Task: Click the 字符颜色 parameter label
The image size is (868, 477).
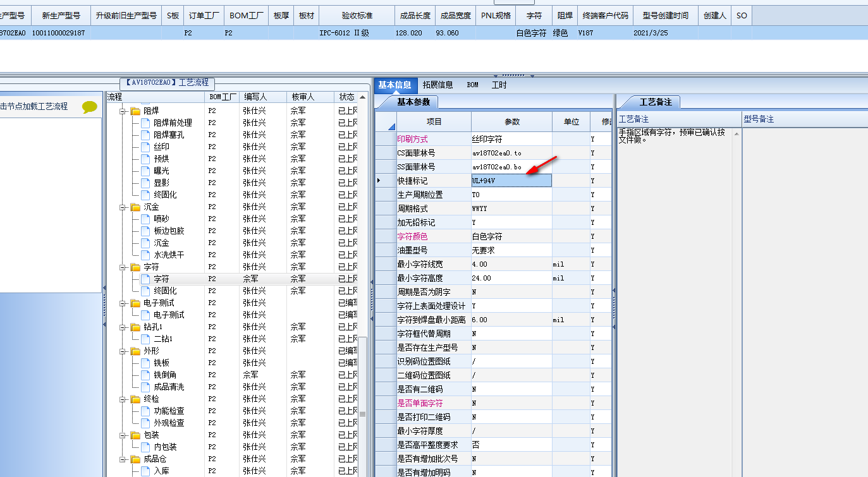Action: 412,236
